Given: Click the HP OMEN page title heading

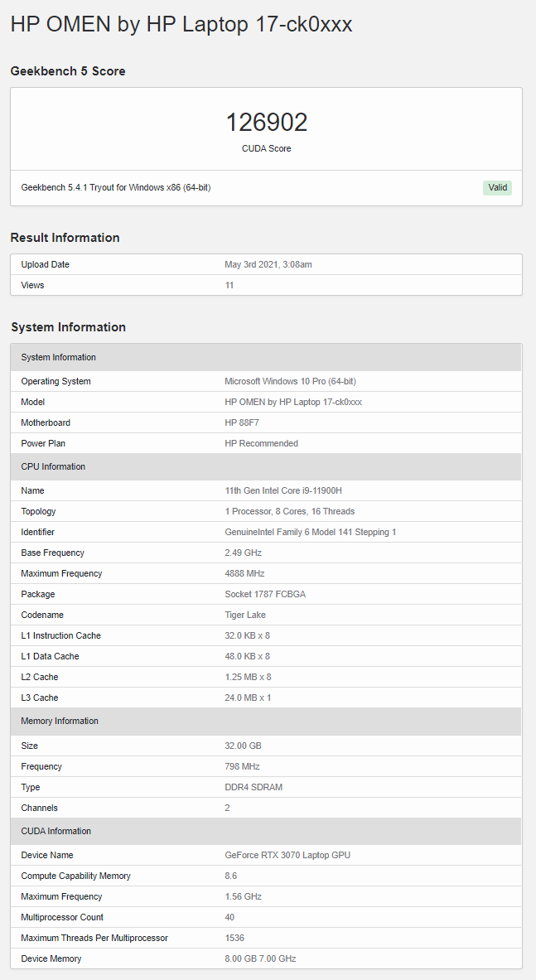Looking at the screenshot, I should pyautogui.click(x=181, y=24).
